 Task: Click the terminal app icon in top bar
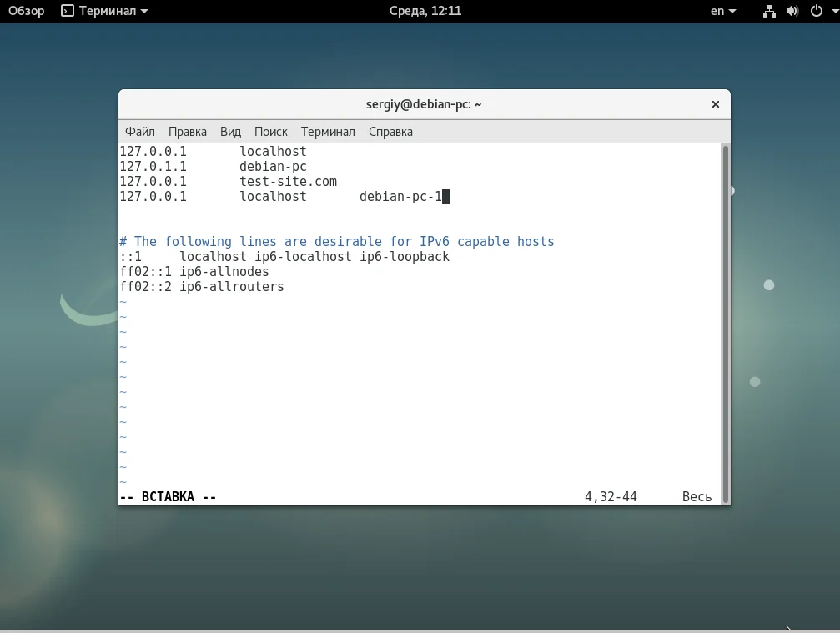coord(68,11)
